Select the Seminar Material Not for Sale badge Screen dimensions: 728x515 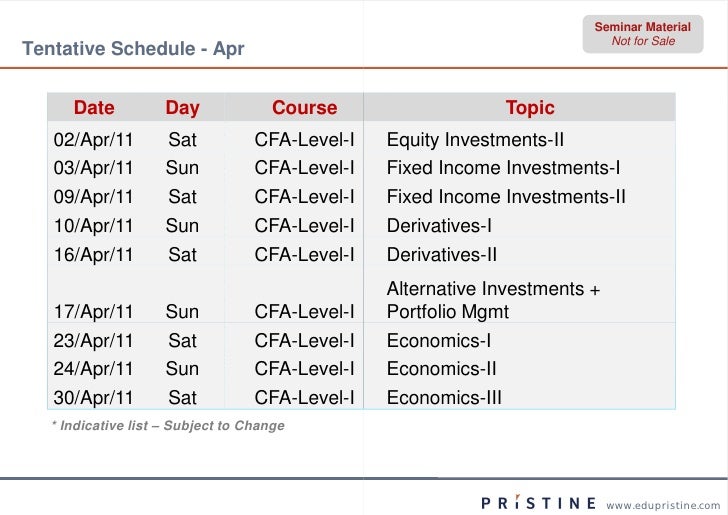[642, 34]
